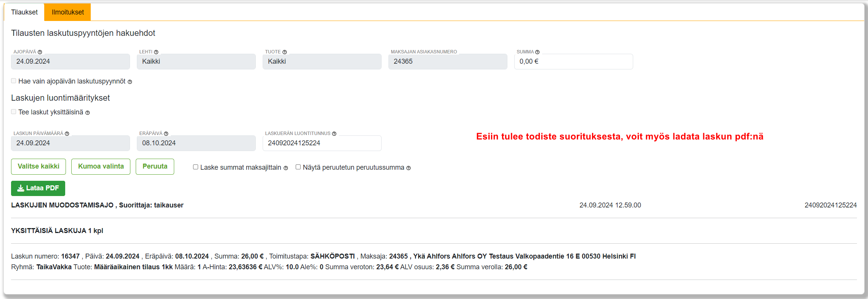Click the Ajopäivä date field
The width and height of the screenshot is (868, 299).
tap(70, 61)
